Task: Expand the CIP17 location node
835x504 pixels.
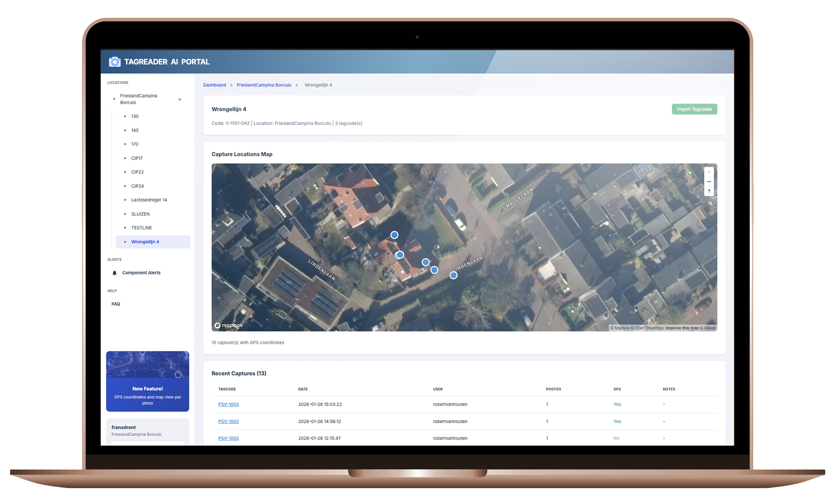Action: [125, 158]
